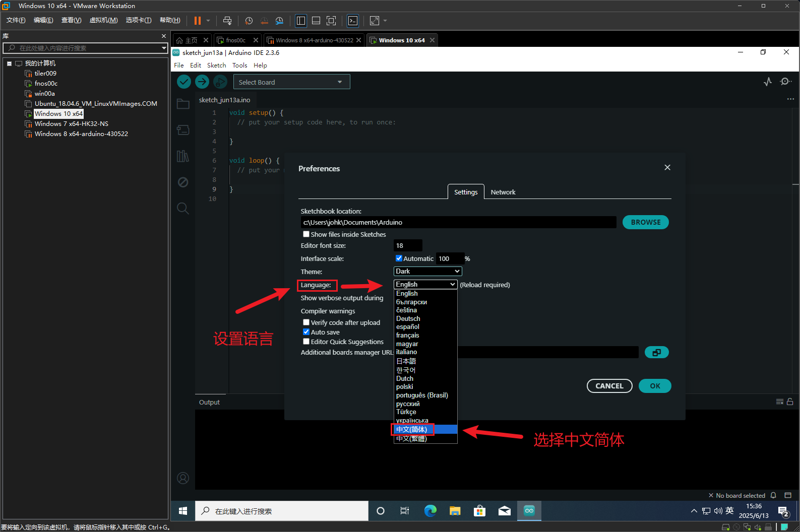Switch to the Network tab
The image size is (800, 532).
point(503,192)
